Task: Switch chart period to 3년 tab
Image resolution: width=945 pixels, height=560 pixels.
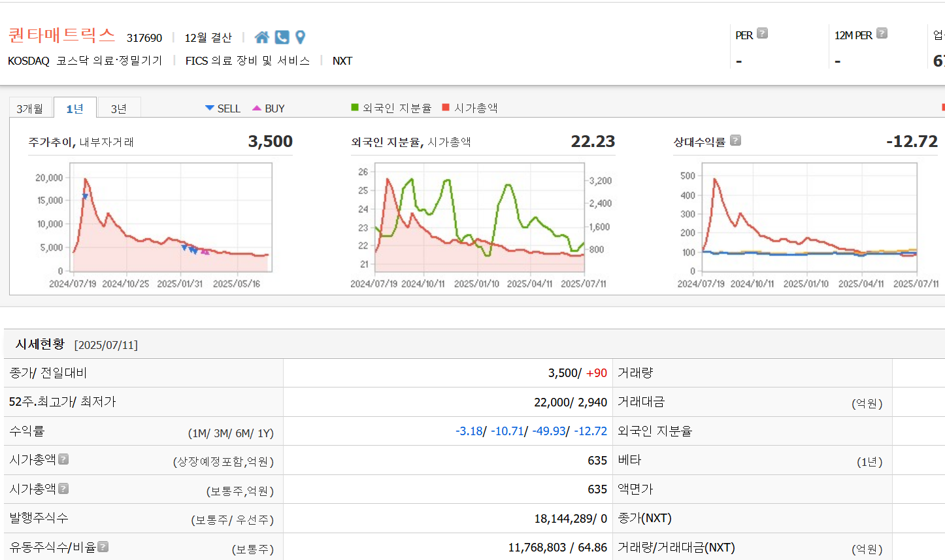Action: click(x=119, y=108)
